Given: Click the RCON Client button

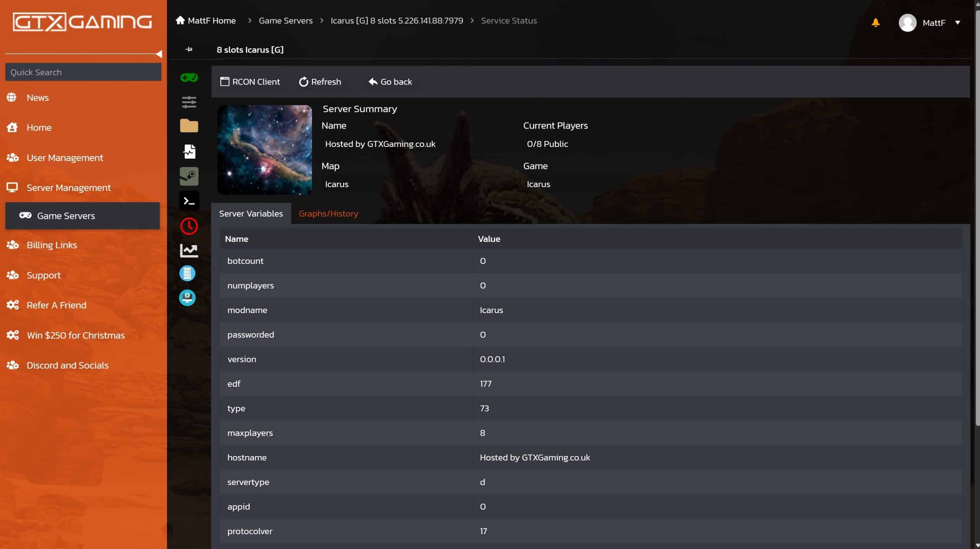Looking at the screenshot, I should point(250,81).
